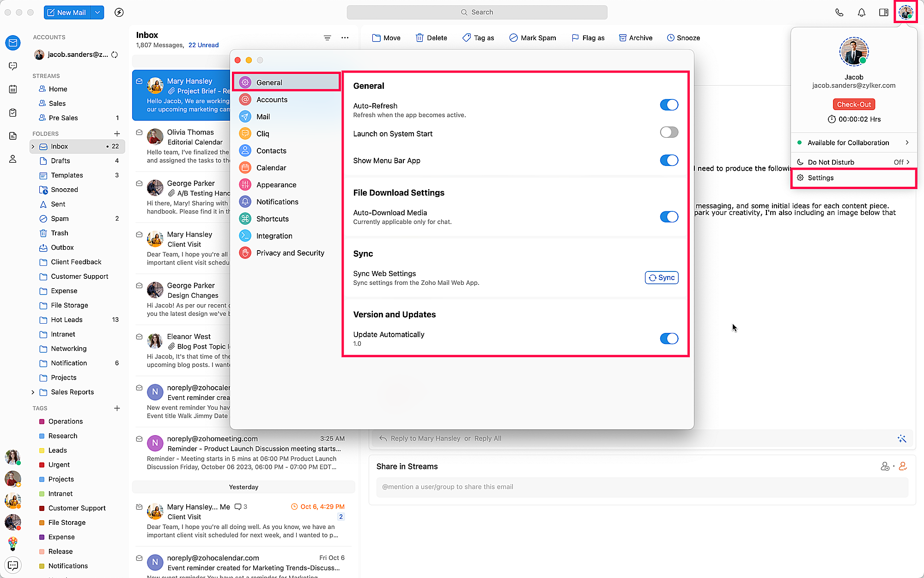The height and width of the screenshot is (578, 924).
Task: Open Calendar icon in left app rail
Action: [13, 89]
